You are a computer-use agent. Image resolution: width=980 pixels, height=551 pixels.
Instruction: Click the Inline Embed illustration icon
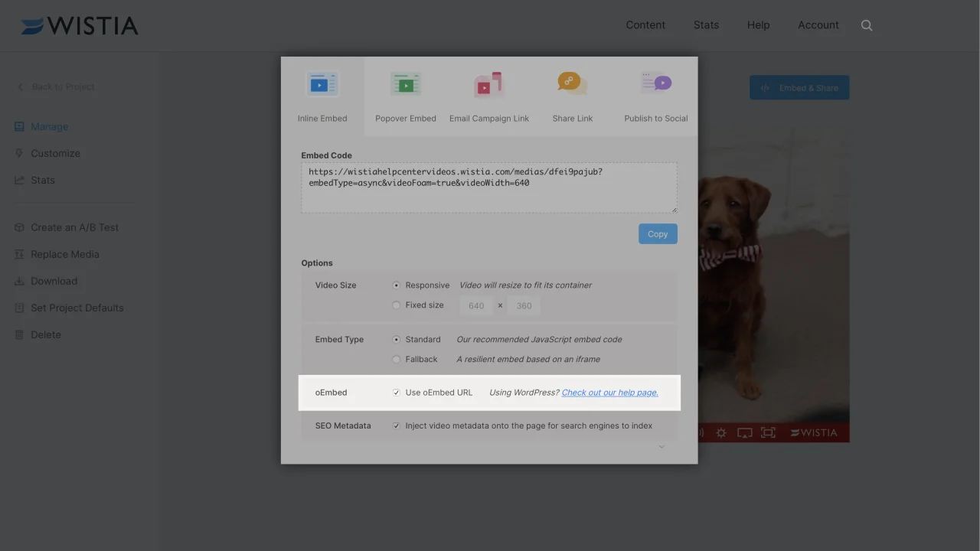point(322,83)
